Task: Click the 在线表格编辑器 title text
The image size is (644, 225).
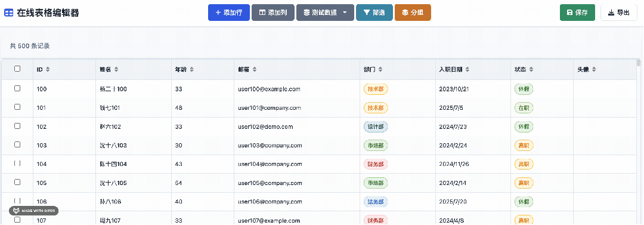Action: [48, 13]
